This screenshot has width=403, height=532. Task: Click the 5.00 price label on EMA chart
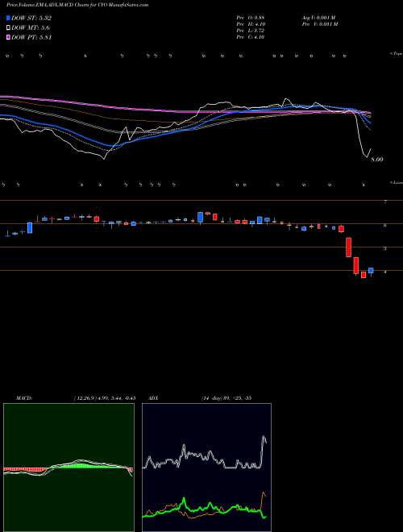click(377, 160)
